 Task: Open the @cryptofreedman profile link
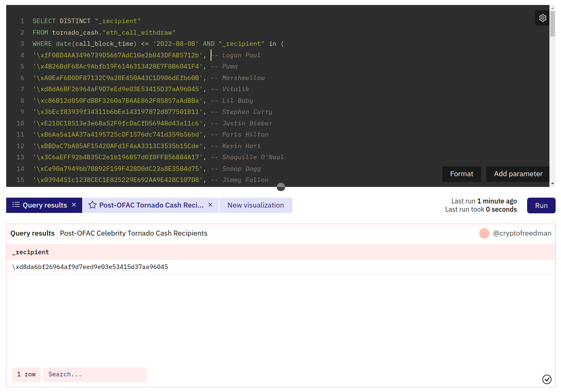coord(522,233)
